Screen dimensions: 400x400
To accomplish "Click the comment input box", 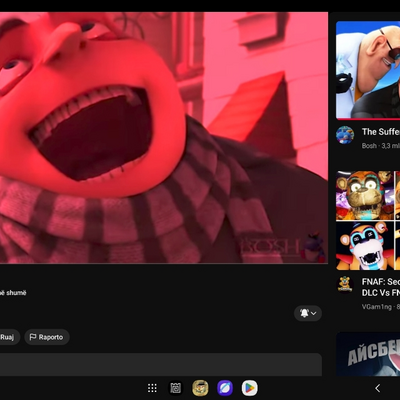I will coord(161,365).
